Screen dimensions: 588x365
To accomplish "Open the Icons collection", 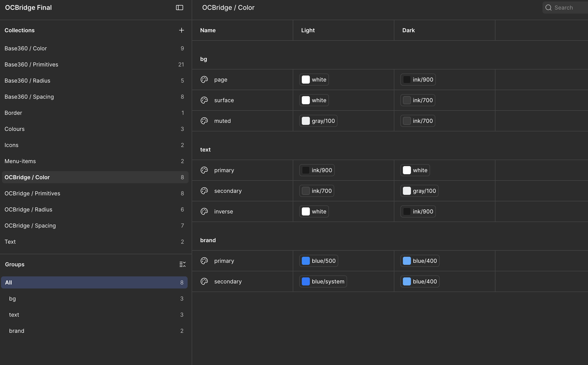I will 95,145.
